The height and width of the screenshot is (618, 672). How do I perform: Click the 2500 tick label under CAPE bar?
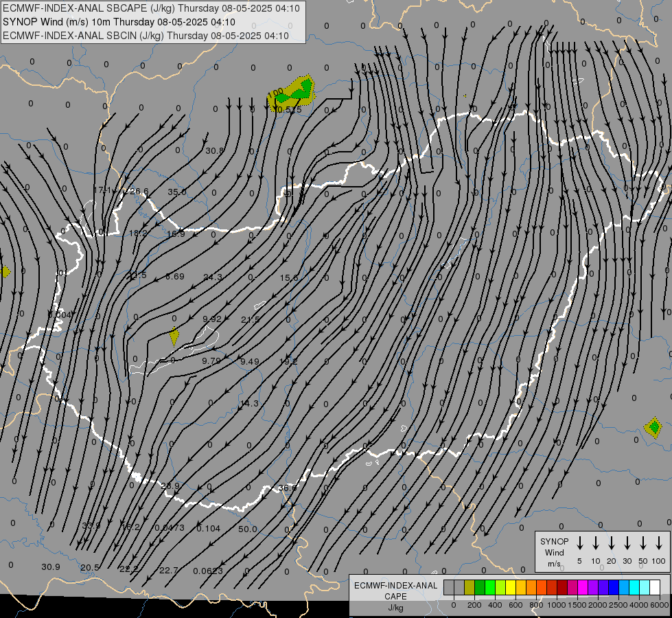[x=618, y=605]
